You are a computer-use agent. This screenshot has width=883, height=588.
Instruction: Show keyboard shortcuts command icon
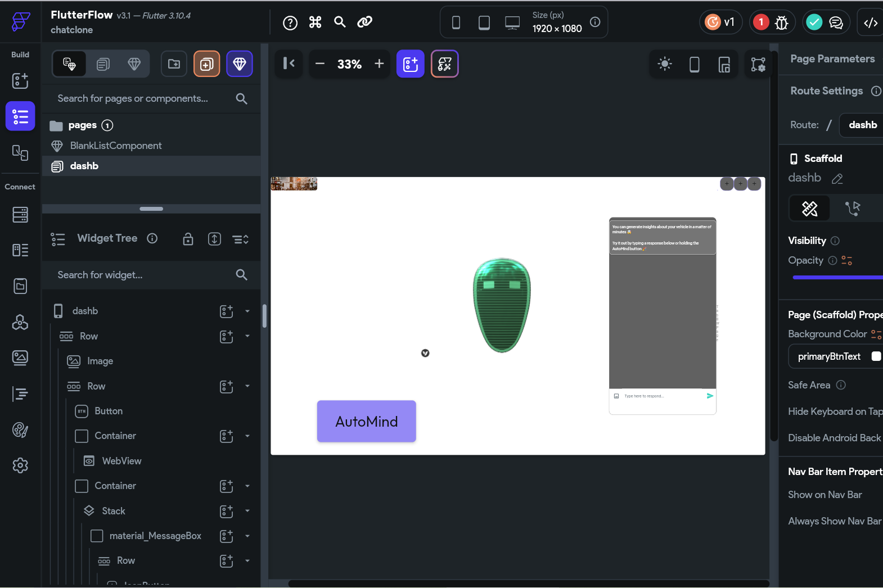[x=316, y=22]
